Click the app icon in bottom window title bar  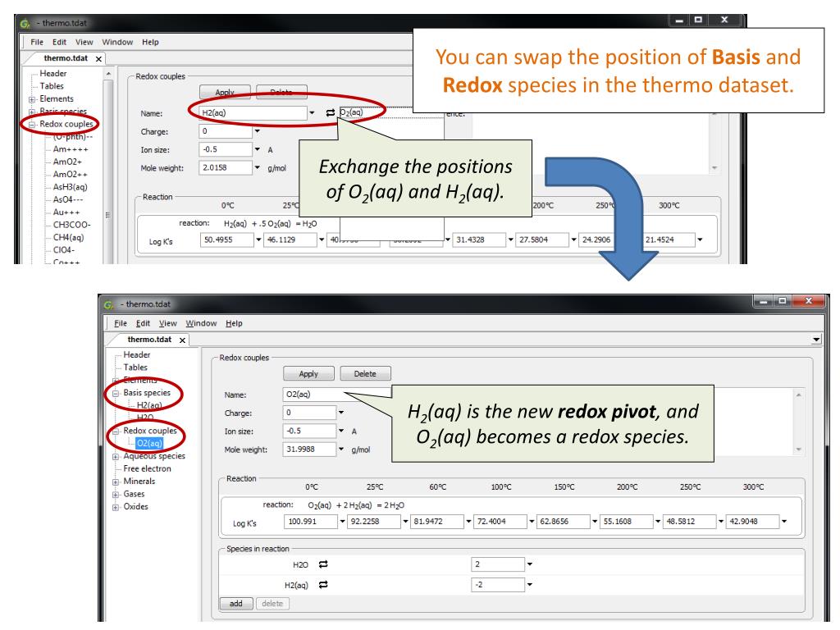click(x=108, y=304)
